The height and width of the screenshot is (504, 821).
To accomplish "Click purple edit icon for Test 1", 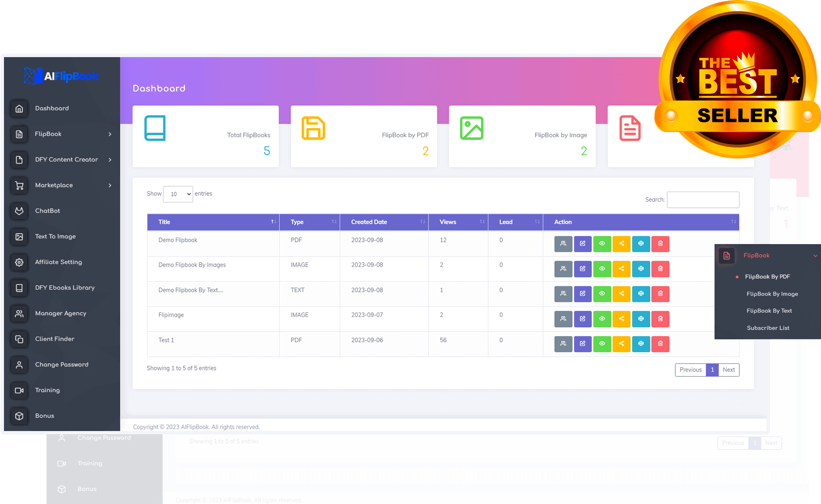I will pos(582,344).
